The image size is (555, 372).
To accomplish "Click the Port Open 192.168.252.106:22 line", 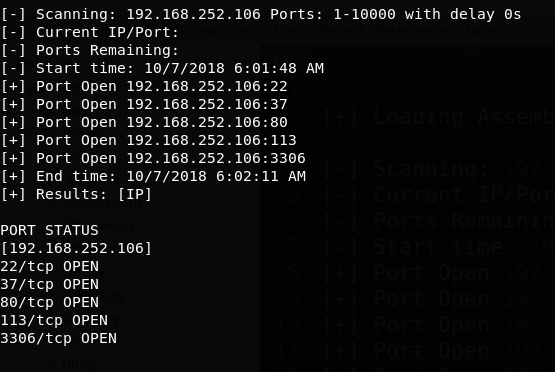I will [x=144, y=86].
